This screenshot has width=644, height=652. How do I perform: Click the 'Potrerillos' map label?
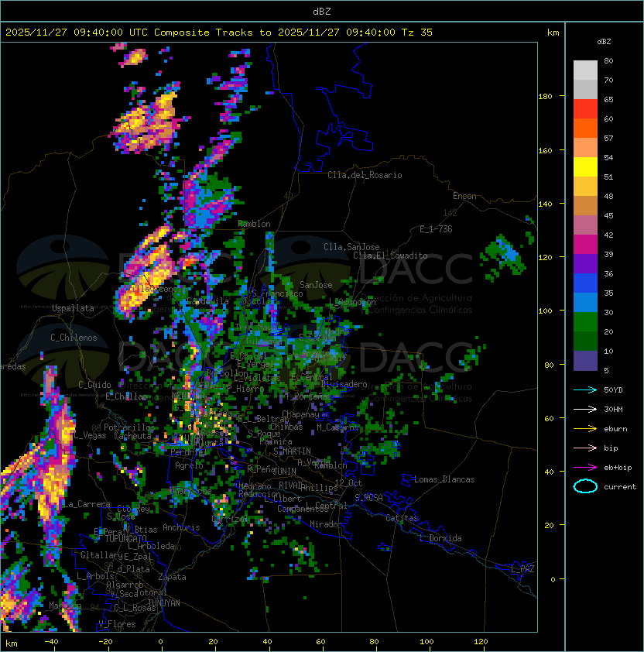129,427
